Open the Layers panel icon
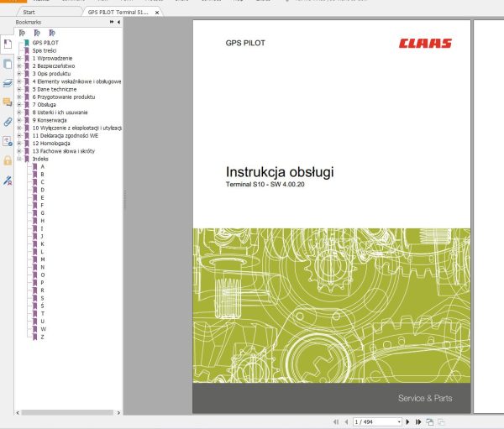 point(8,83)
